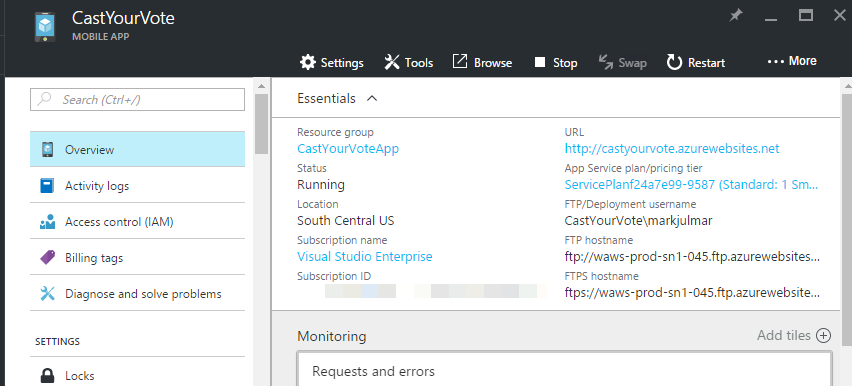Screen dimensions: 852x386
Task: Select Overview in the left menu
Action: 137,150
